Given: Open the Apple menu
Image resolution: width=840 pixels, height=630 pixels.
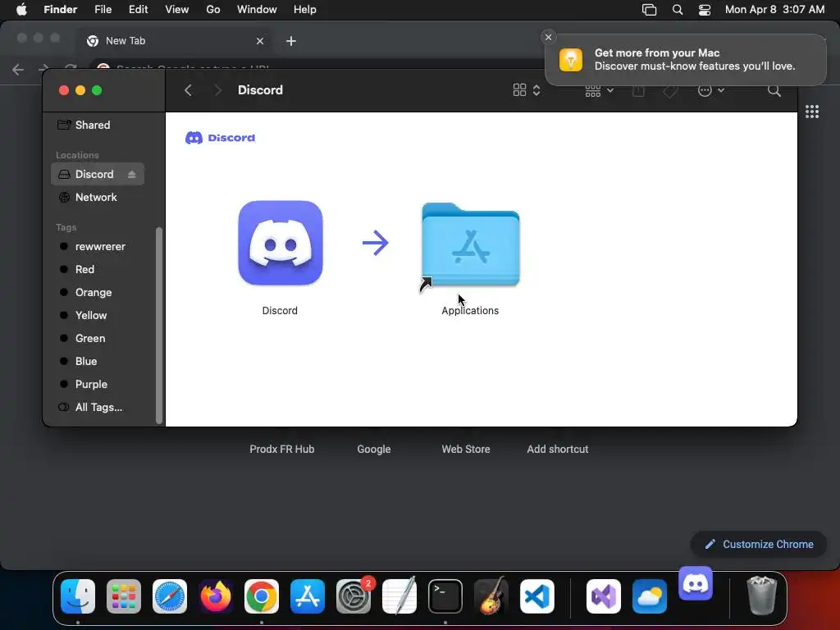Looking at the screenshot, I should tap(21, 10).
